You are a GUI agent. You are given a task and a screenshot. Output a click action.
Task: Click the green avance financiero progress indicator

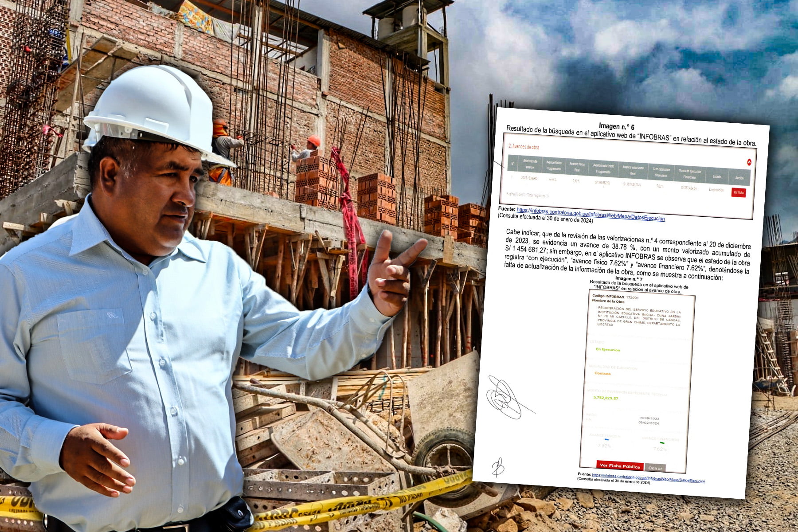pyautogui.click(x=662, y=442)
